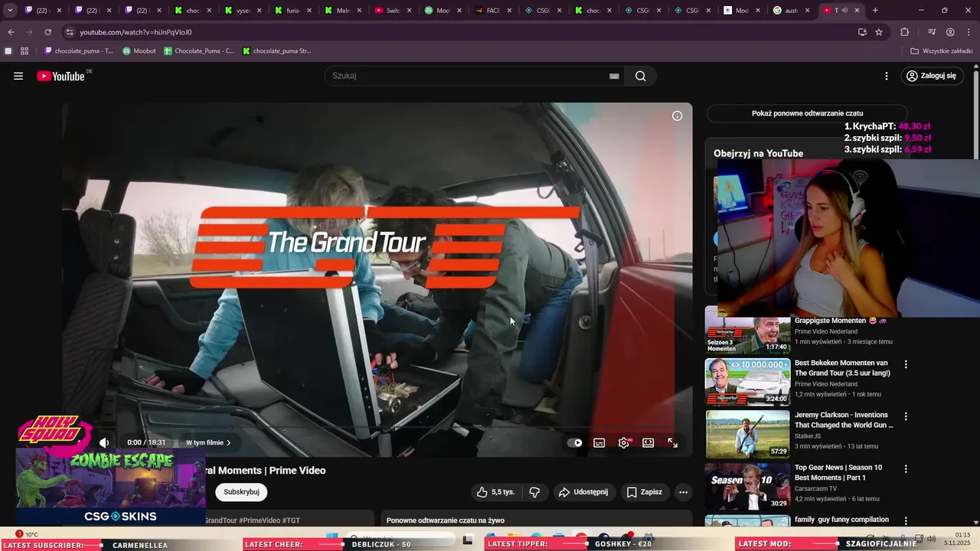The image size is (980, 551).
Task: Click the search magnifier button
Action: (641, 76)
